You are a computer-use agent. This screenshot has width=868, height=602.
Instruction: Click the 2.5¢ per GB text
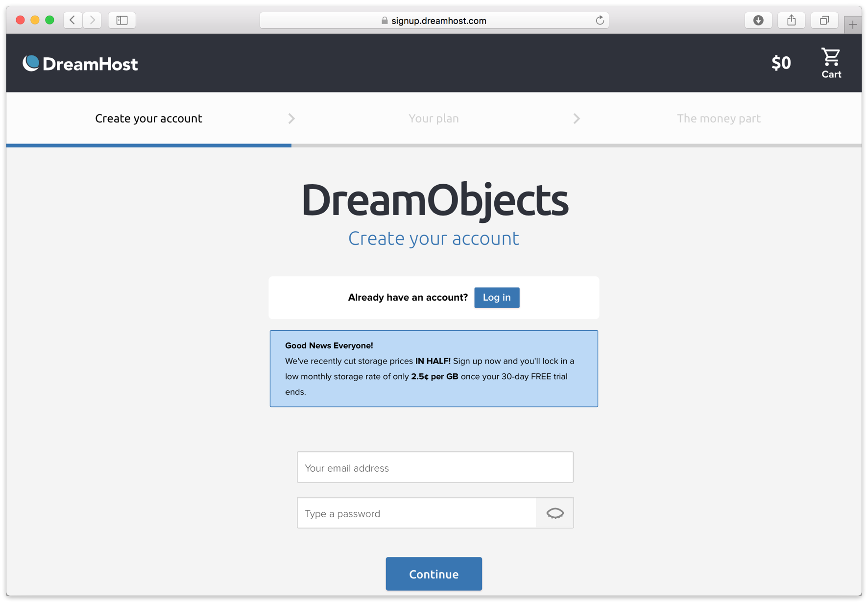[434, 376]
